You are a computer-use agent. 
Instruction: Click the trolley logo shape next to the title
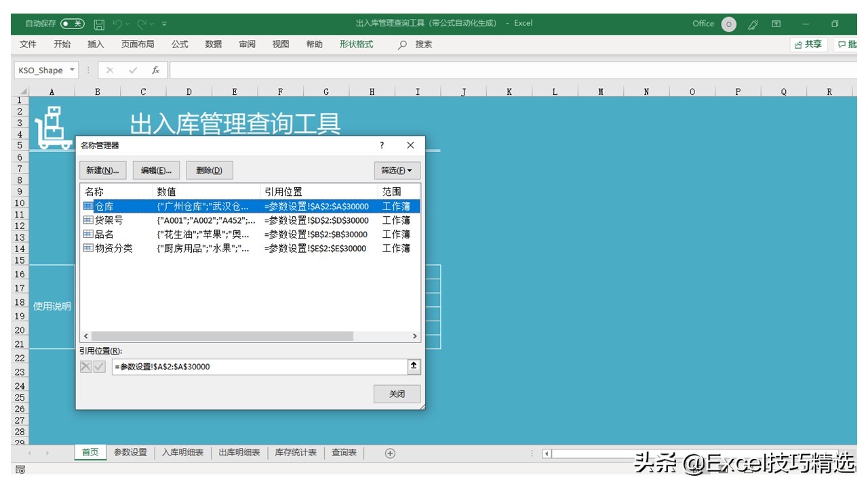[54, 125]
